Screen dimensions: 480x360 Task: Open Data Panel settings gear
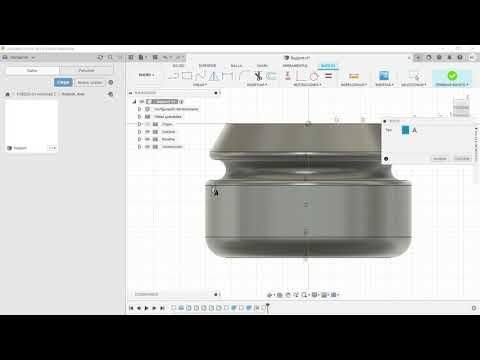point(111,82)
